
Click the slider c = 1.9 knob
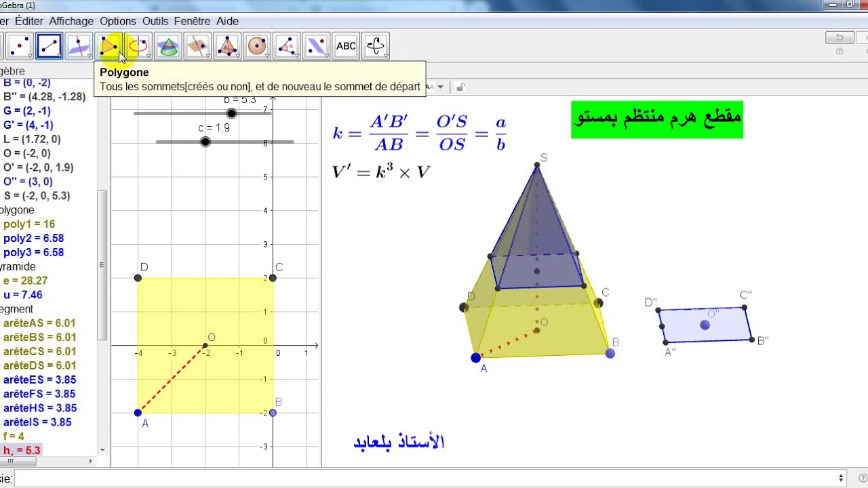(x=205, y=142)
